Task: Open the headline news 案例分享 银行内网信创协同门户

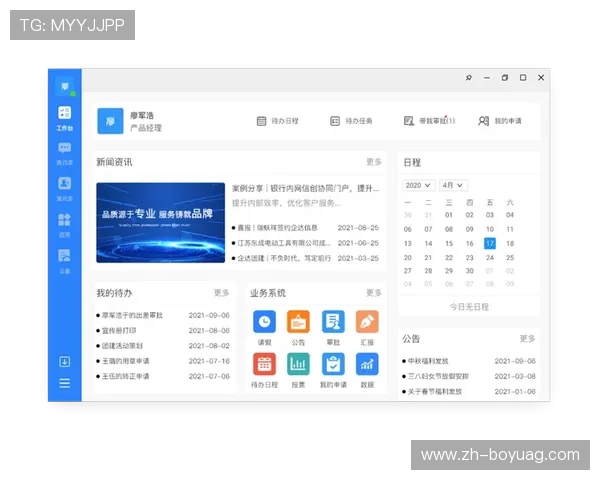Action: [x=305, y=188]
